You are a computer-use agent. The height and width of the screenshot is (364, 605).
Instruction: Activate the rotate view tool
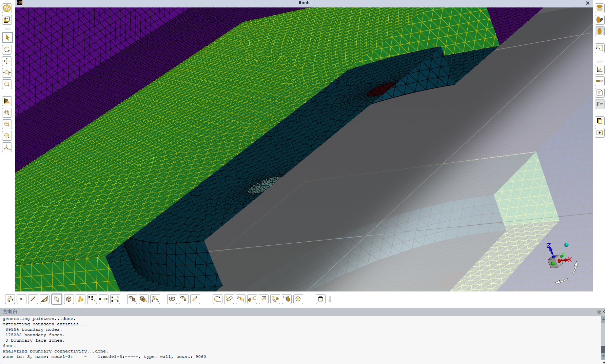click(x=7, y=49)
